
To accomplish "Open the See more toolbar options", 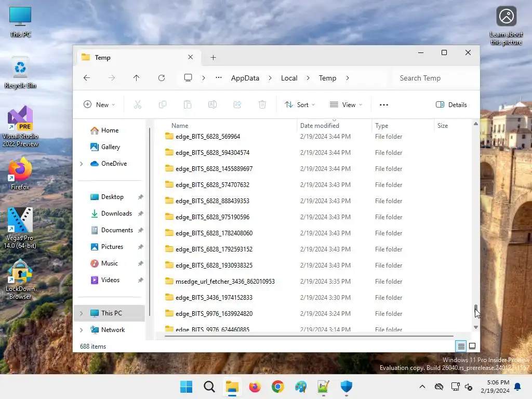I will pos(384,105).
